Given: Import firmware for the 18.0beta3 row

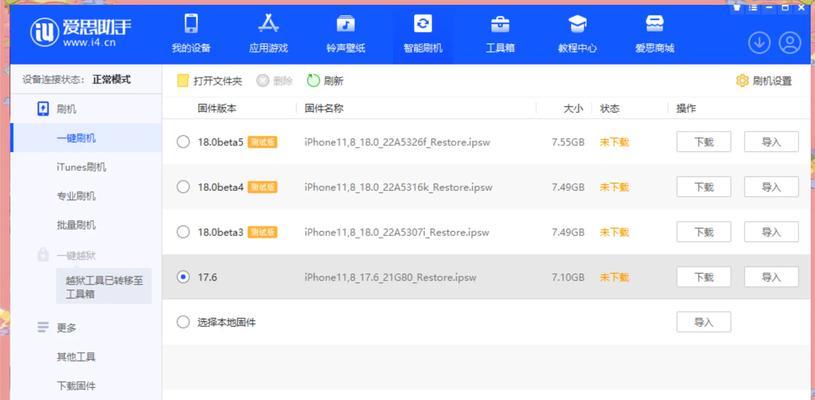Looking at the screenshot, I should point(771,232).
